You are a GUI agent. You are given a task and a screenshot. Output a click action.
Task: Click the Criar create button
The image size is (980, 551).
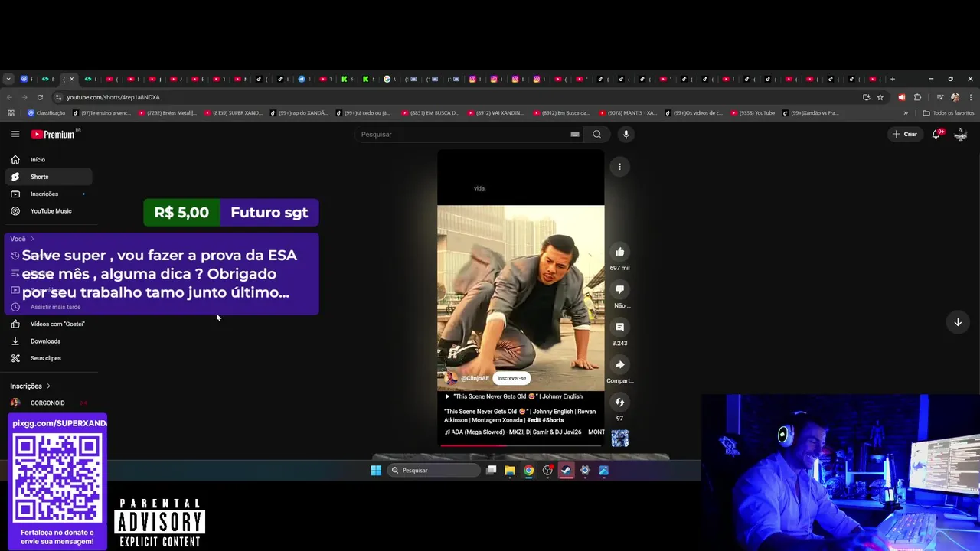[904, 134]
